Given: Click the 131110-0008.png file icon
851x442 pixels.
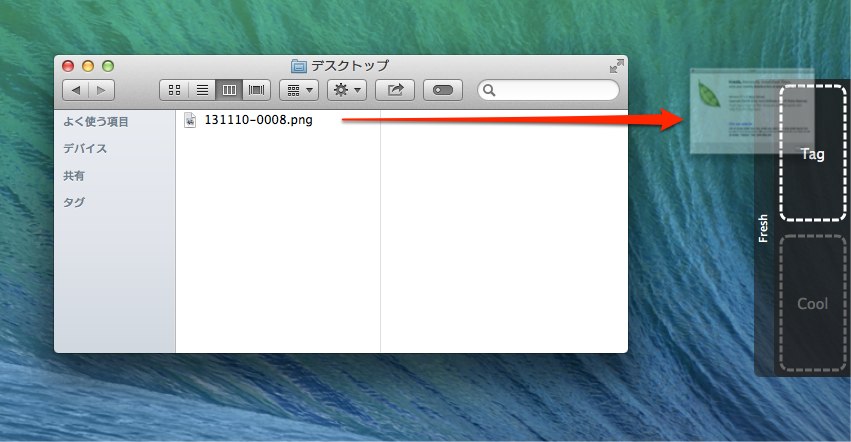Looking at the screenshot, I should (190, 120).
